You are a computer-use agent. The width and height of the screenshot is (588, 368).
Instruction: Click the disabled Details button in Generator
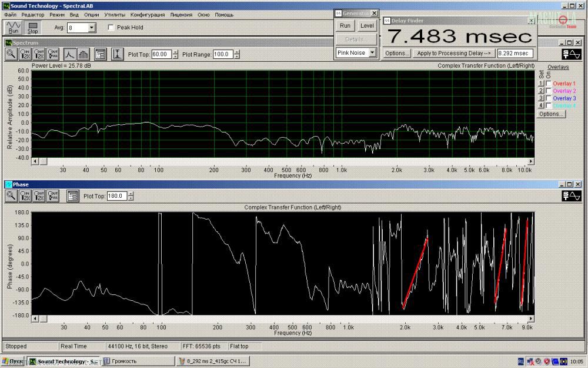click(356, 39)
